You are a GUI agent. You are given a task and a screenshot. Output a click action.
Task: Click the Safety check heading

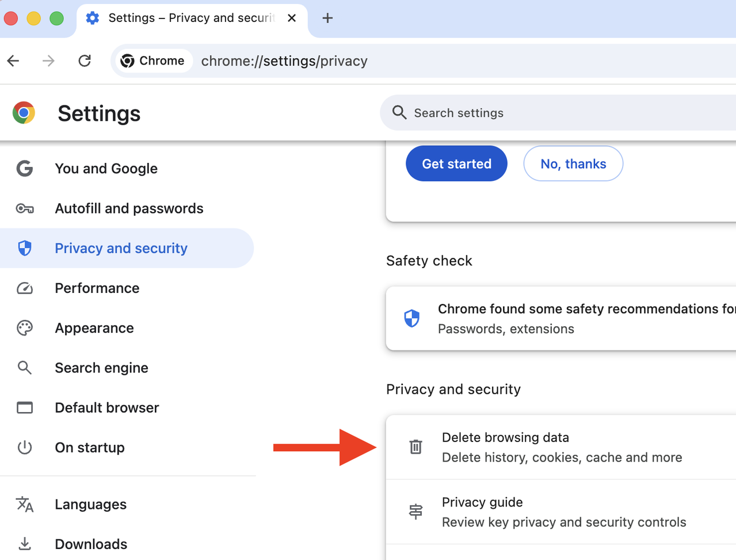point(429,261)
